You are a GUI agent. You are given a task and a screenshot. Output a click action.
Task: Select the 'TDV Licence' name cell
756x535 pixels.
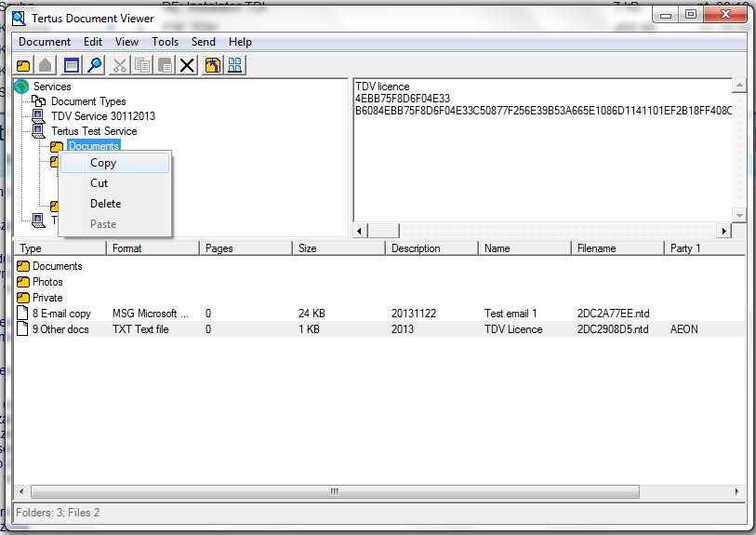click(x=513, y=329)
